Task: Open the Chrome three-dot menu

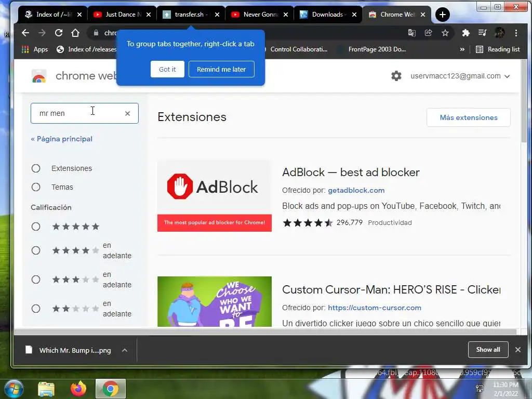Action: pos(516,33)
